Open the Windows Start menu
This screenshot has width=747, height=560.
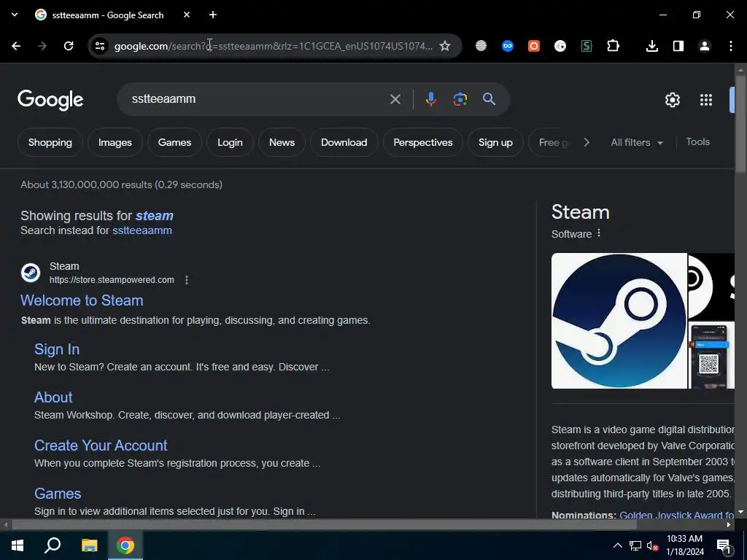(18, 545)
